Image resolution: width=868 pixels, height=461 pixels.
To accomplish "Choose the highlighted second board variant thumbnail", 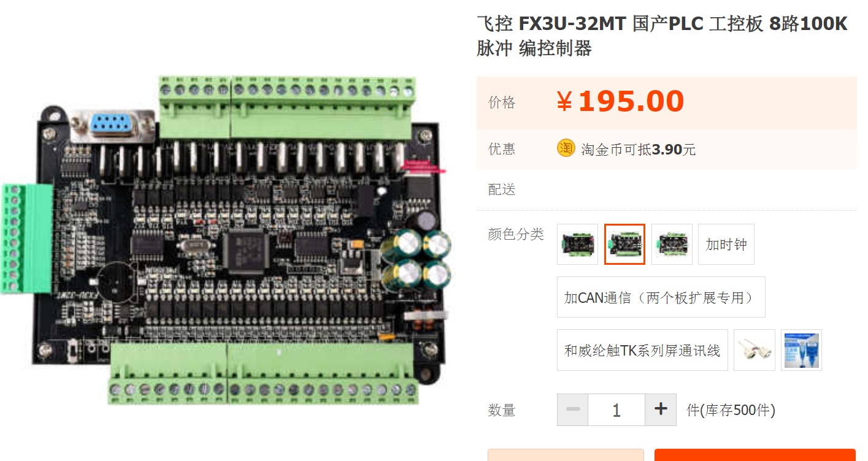I will pyautogui.click(x=624, y=244).
